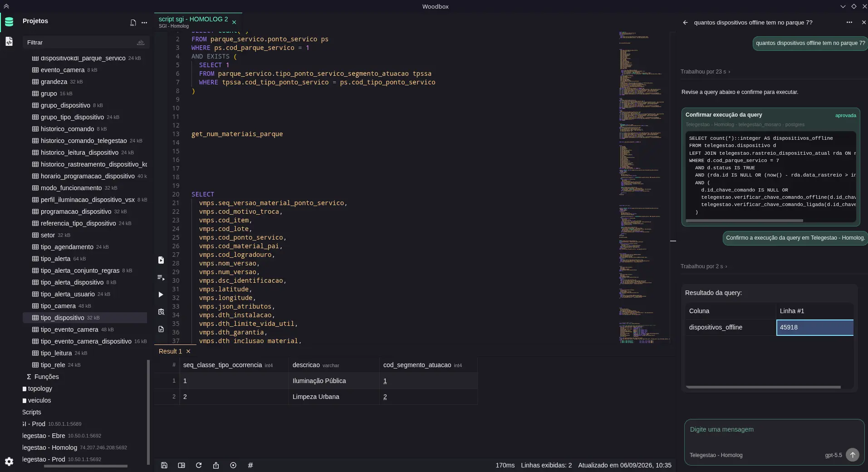Click the horizontal scrollbar under the query code
Screen dimensions: 868x472
[x=744, y=221]
